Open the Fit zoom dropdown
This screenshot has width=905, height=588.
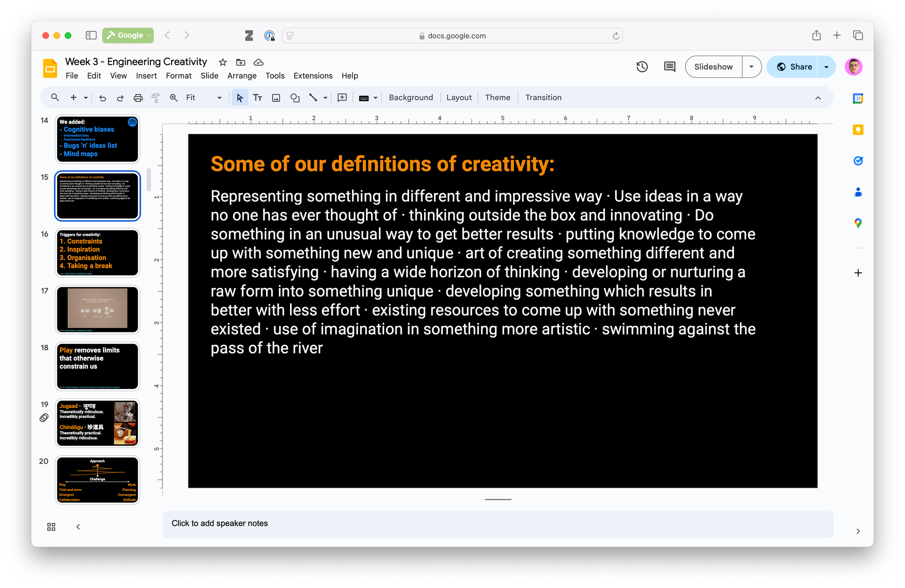(x=219, y=98)
